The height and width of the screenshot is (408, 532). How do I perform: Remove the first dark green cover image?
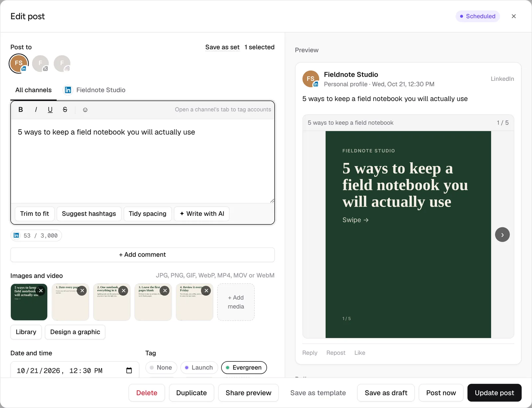(x=41, y=291)
